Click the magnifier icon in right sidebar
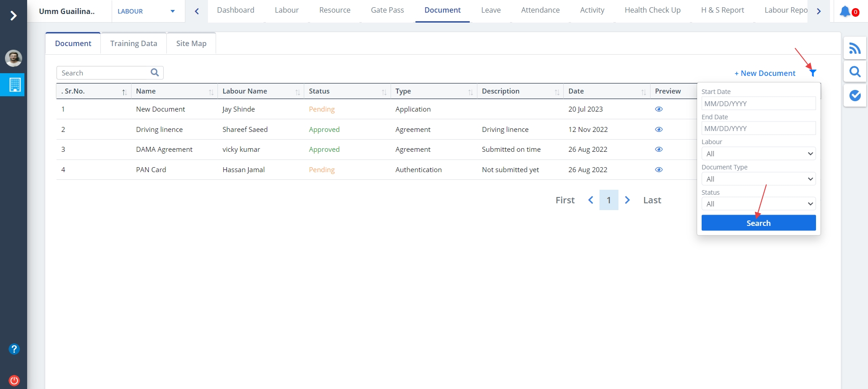 [854, 72]
